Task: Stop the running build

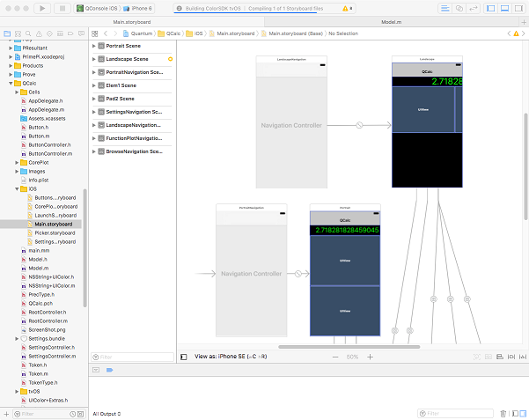Action: [x=62, y=9]
